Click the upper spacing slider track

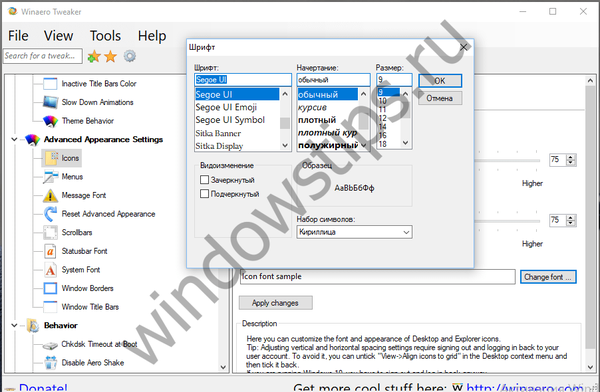click(x=507, y=160)
